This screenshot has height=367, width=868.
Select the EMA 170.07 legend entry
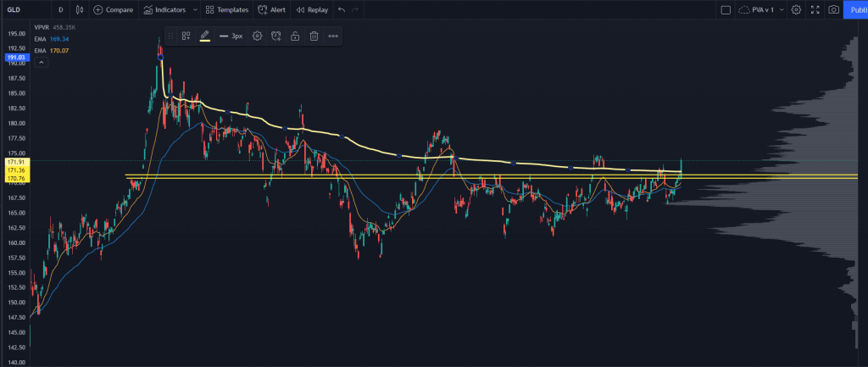(x=51, y=50)
